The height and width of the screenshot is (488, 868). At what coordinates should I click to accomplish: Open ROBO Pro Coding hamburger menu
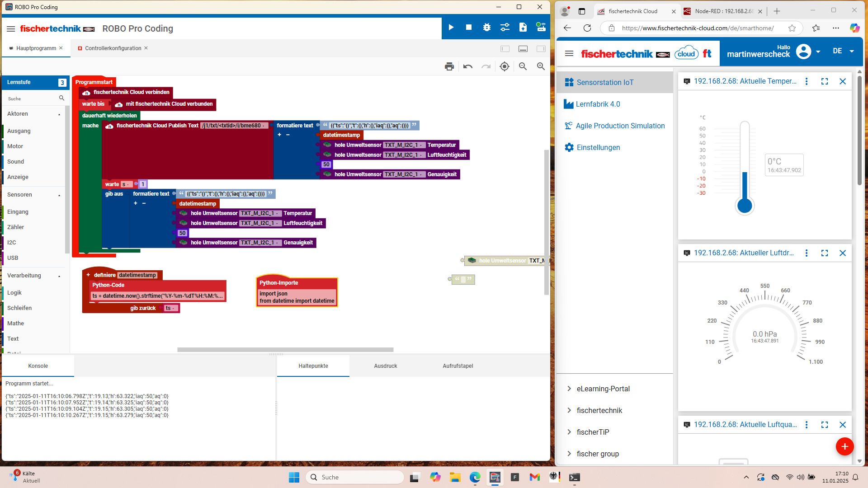pos(11,29)
